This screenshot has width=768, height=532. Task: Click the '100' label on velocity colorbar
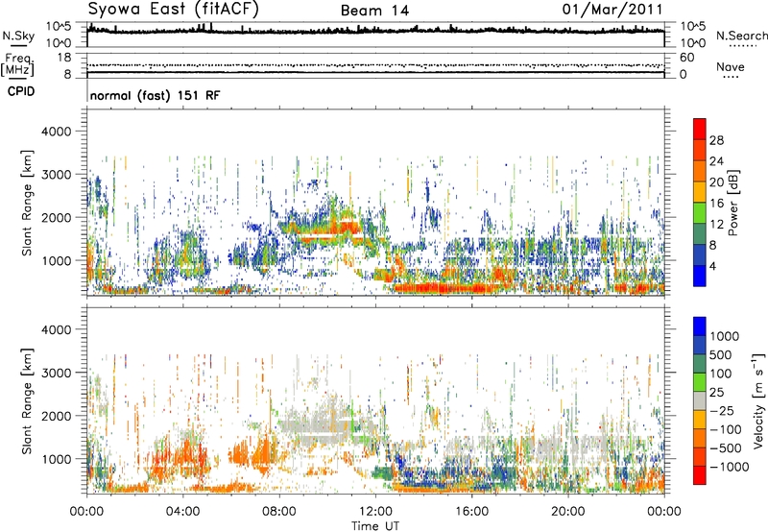click(x=721, y=374)
